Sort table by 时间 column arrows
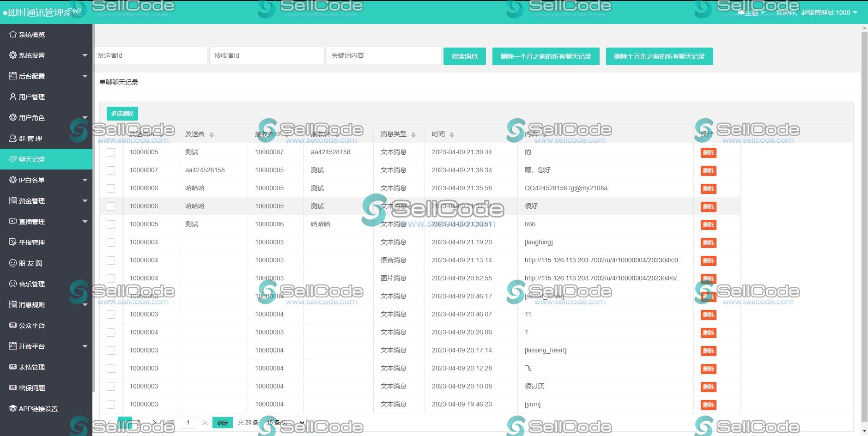 tap(452, 134)
